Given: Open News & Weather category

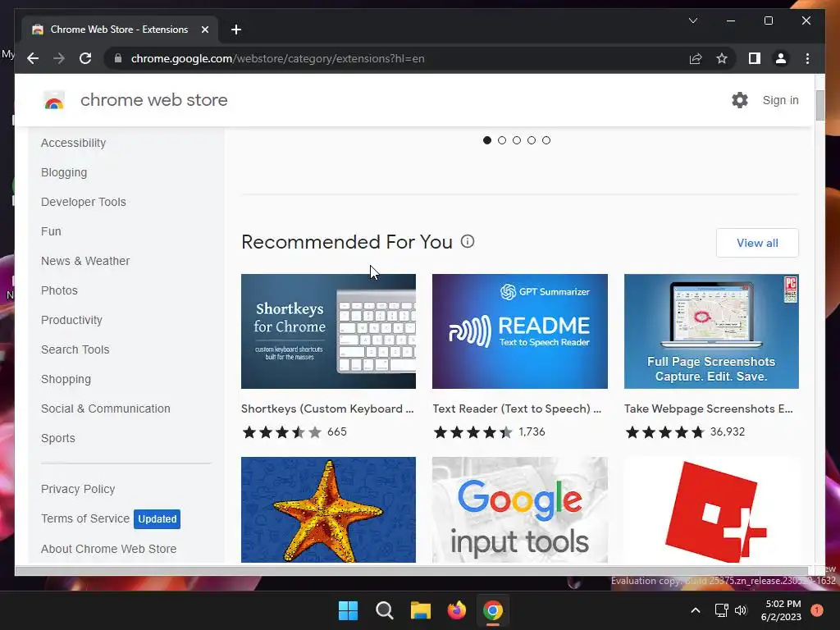Looking at the screenshot, I should (x=85, y=261).
